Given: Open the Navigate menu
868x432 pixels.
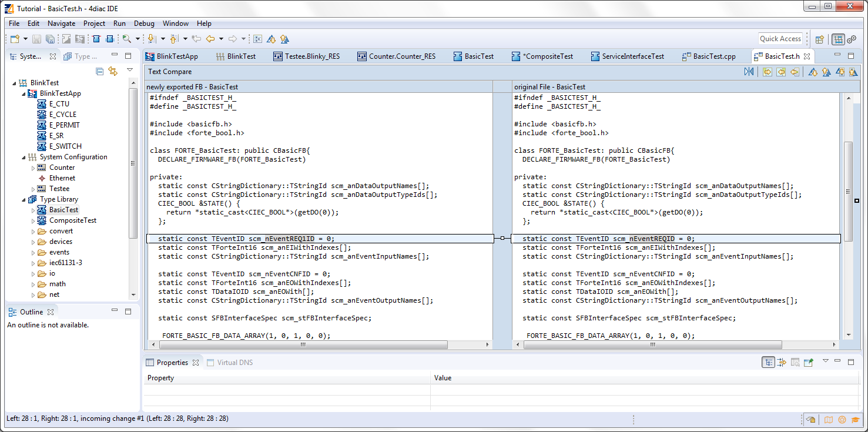Looking at the screenshot, I should (x=61, y=23).
